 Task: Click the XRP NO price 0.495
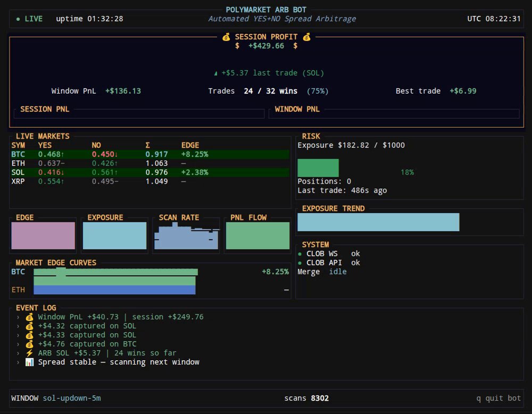[105, 181]
